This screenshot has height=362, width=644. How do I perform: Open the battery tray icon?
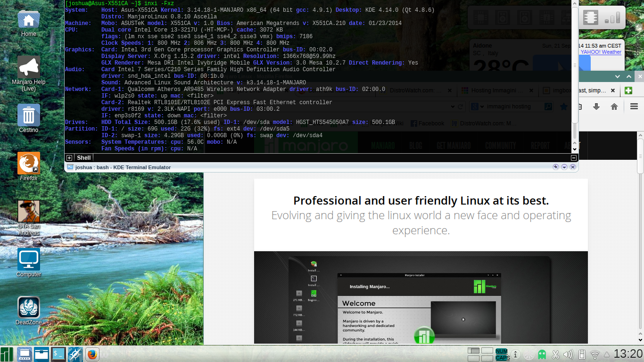point(582,354)
